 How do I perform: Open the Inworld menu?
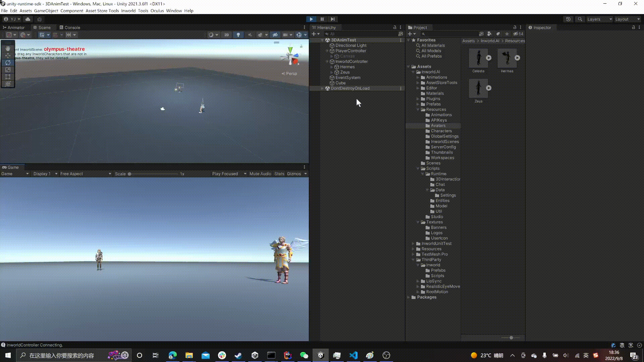coord(128,11)
